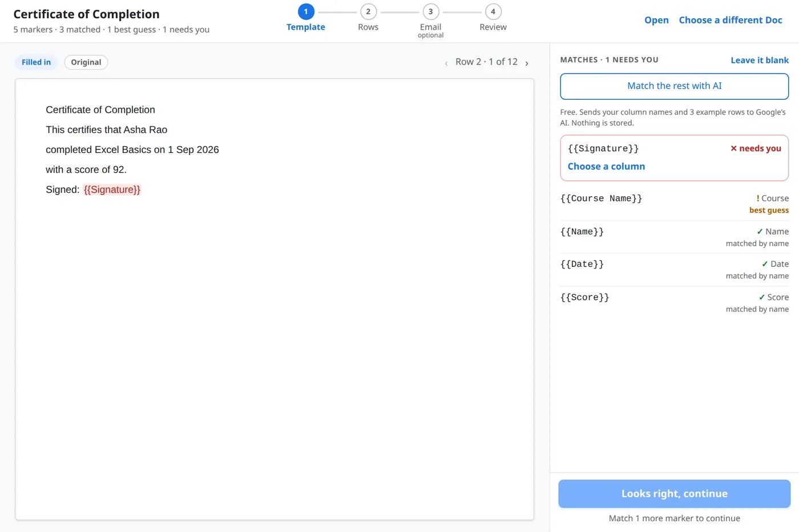Click the Open link

[x=656, y=20]
